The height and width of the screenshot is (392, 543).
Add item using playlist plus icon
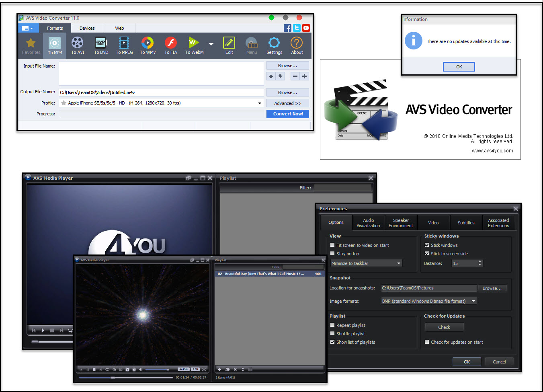pyautogui.click(x=219, y=369)
